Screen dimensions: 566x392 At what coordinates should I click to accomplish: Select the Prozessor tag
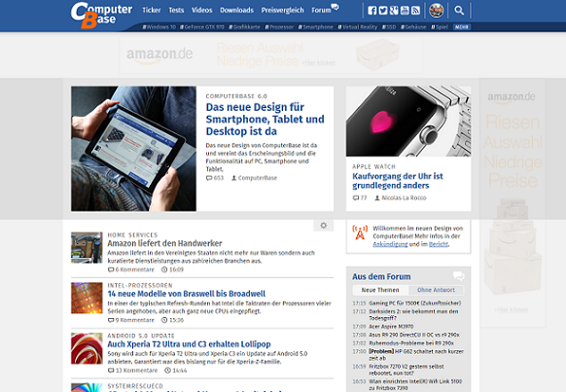pyautogui.click(x=279, y=27)
